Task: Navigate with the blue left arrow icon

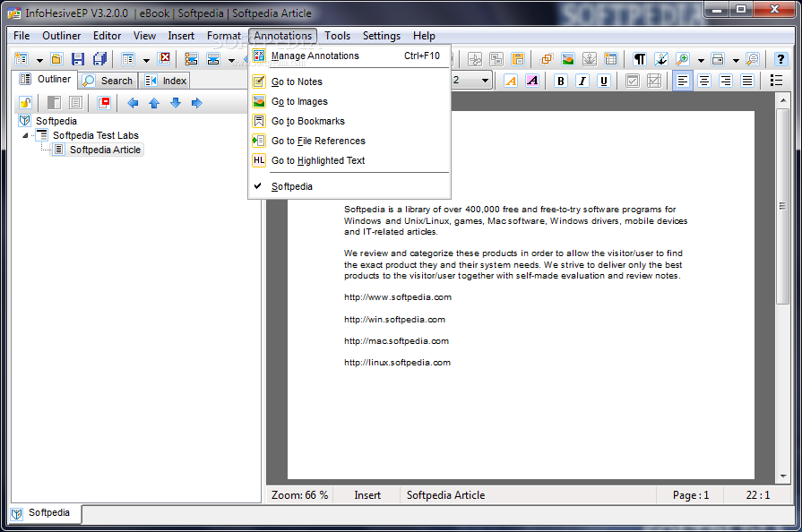Action: point(133,103)
